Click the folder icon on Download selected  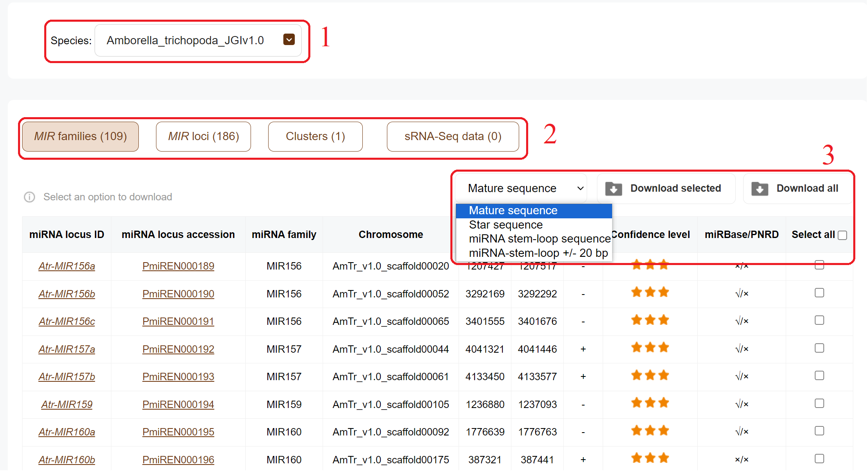click(x=613, y=189)
